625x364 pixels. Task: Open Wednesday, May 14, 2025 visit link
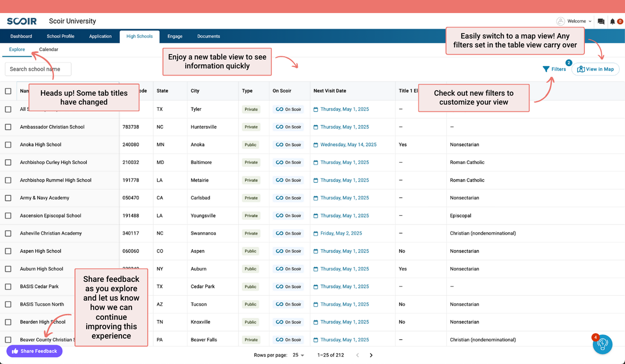tap(348, 145)
